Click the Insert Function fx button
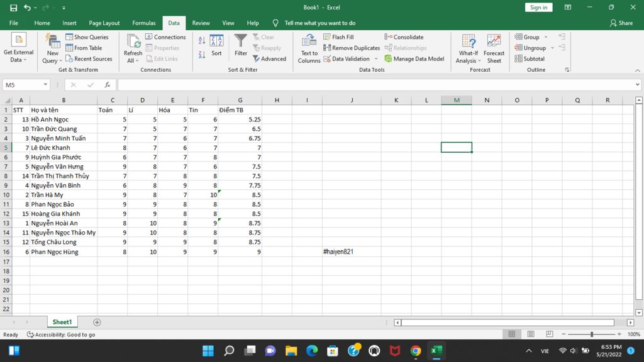This screenshot has height=362, width=644. [x=107, y=85]
